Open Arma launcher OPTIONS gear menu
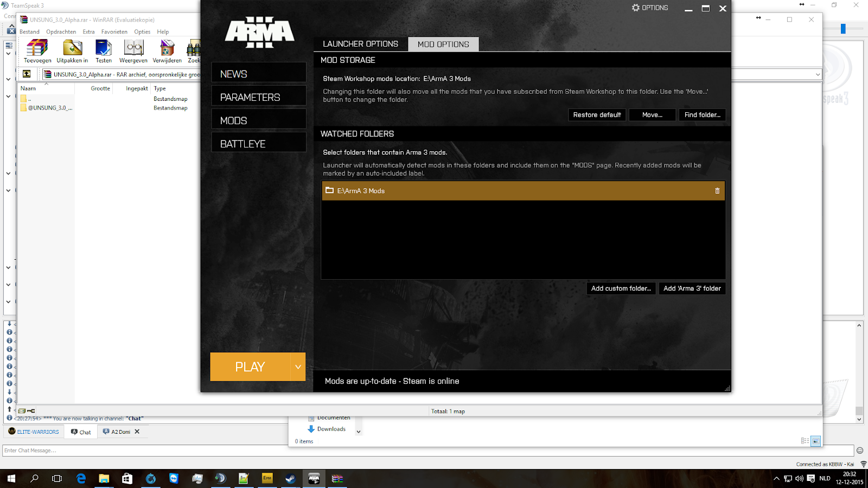 coord(650,8)
